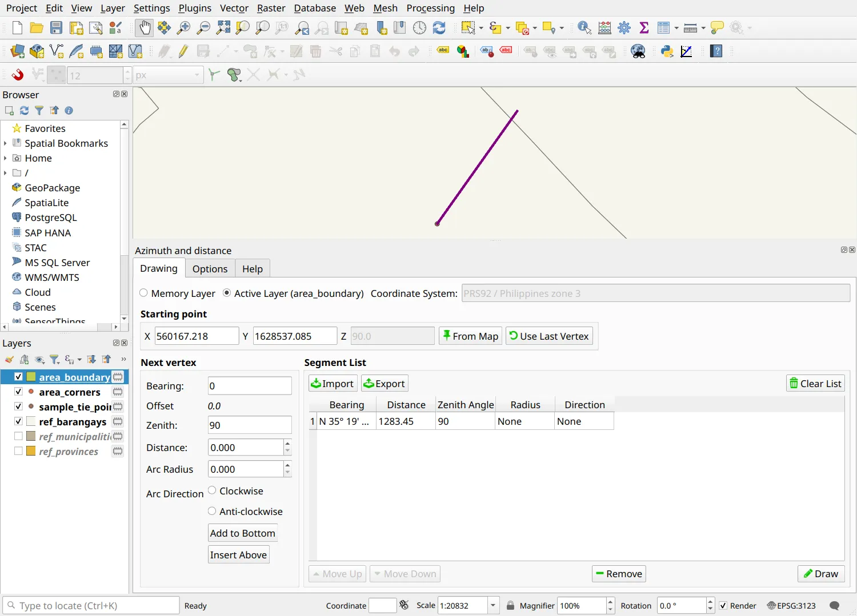Click the Add to Bottom button
Image resolution: width=857 pixels, height=616 pixels.
[243, 533]
